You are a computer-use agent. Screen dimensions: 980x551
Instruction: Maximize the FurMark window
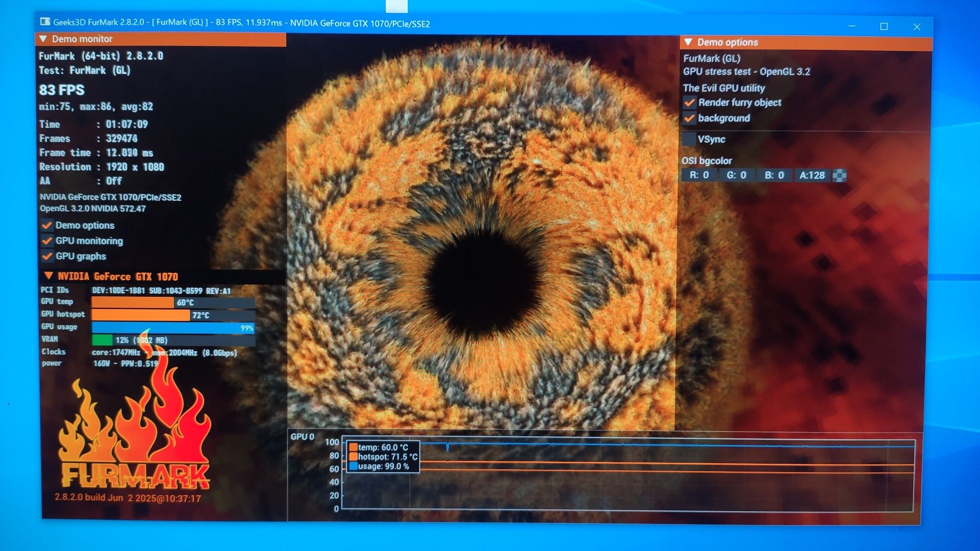[884, 26]
